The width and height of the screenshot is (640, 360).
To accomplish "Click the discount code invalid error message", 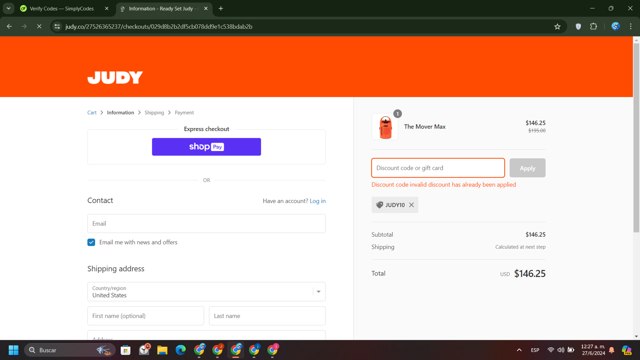I will tap(444, 185).
